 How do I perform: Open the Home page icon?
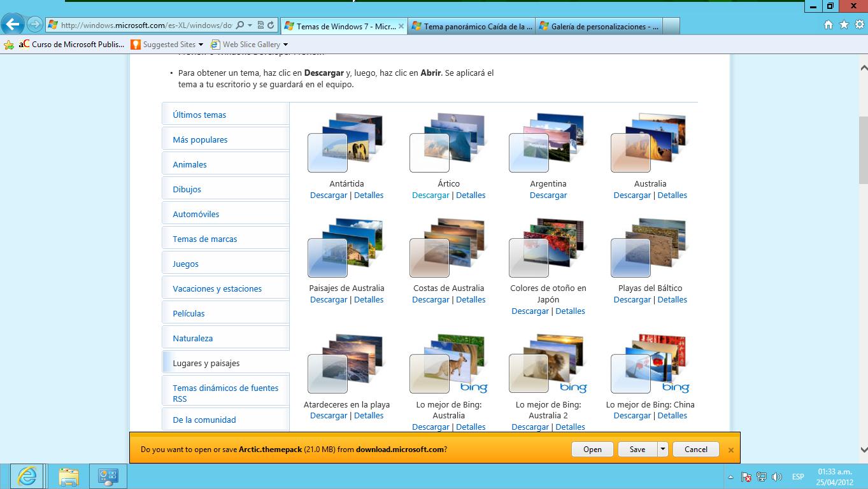click(828, 25)
